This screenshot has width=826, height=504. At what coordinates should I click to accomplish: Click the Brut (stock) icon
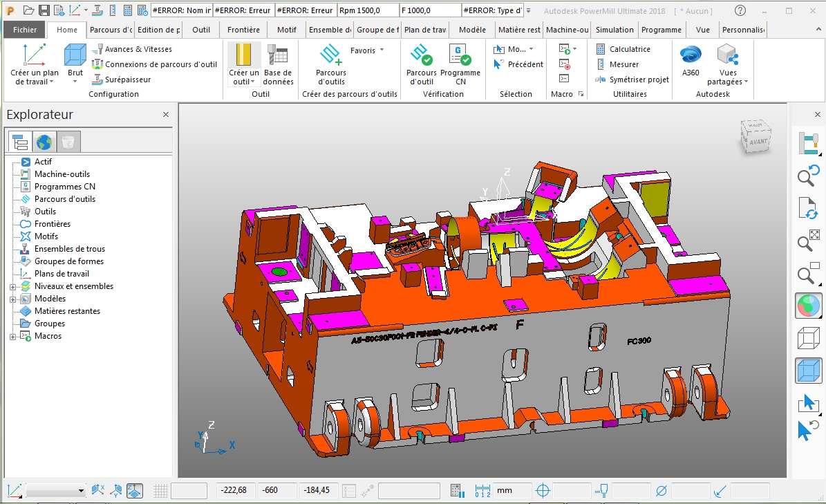75,61
